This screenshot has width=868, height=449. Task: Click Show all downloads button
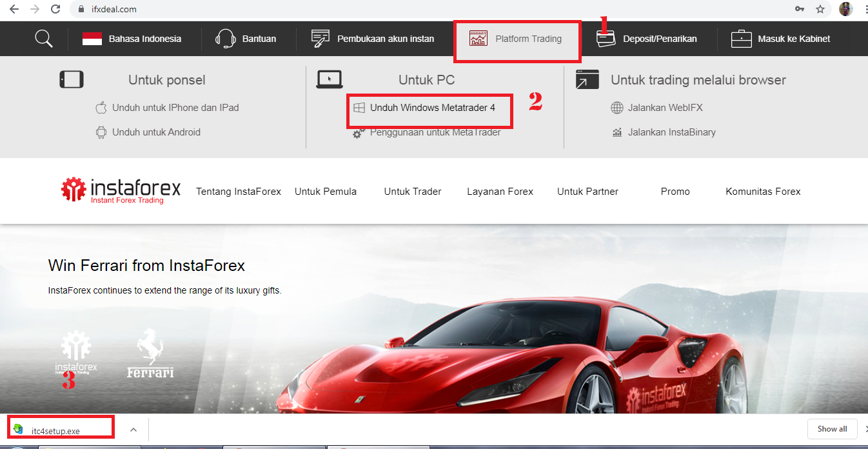[x=832, y=429]
